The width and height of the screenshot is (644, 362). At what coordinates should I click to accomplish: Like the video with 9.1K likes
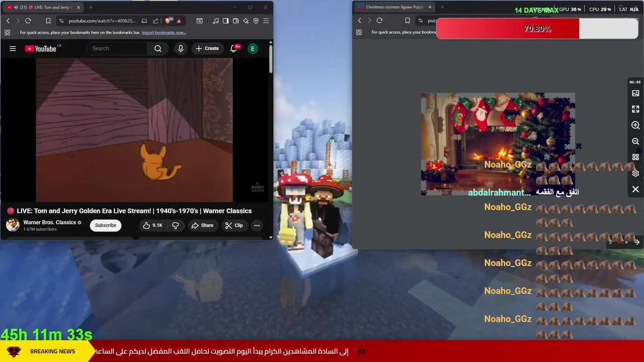pyautogui.click(x=152, y=225)
